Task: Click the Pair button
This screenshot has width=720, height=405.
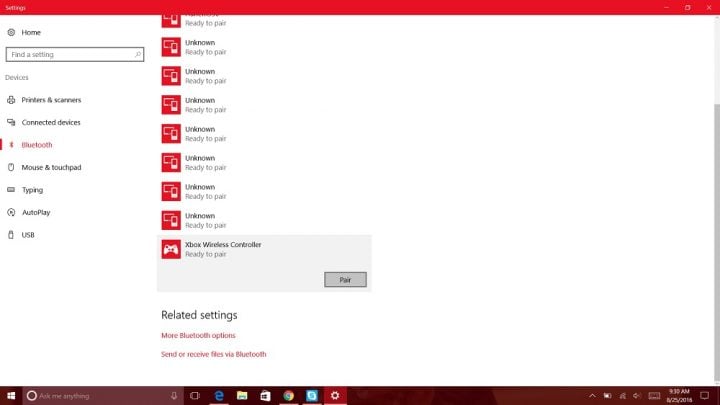Action: coord(345,280)
